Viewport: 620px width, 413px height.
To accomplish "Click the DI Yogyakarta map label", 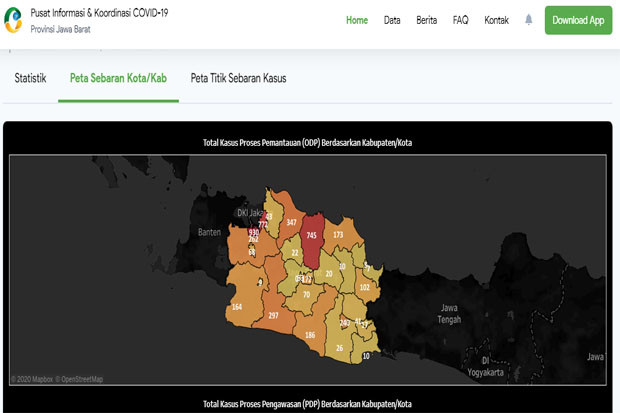I will (x=486, y=366).
